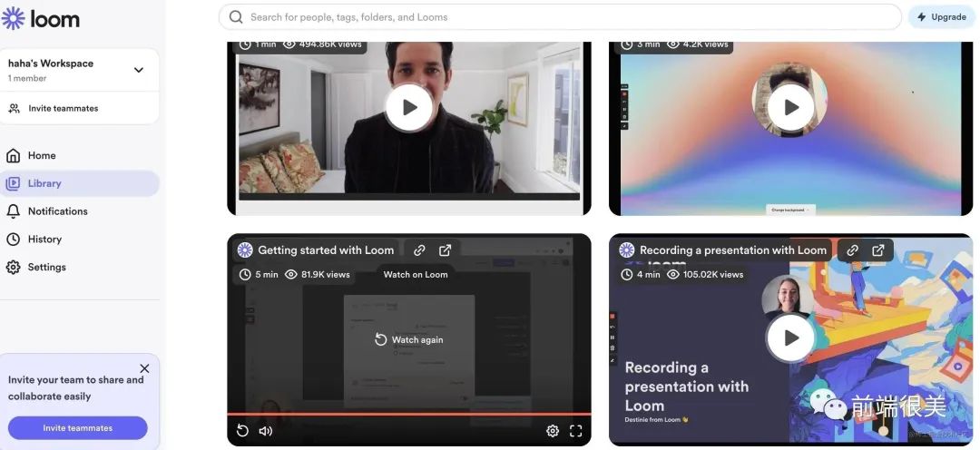This screenshot has height=450, width=980.
Task: Open Getting started with Loom in new tab icon
Action: point(445,250)
